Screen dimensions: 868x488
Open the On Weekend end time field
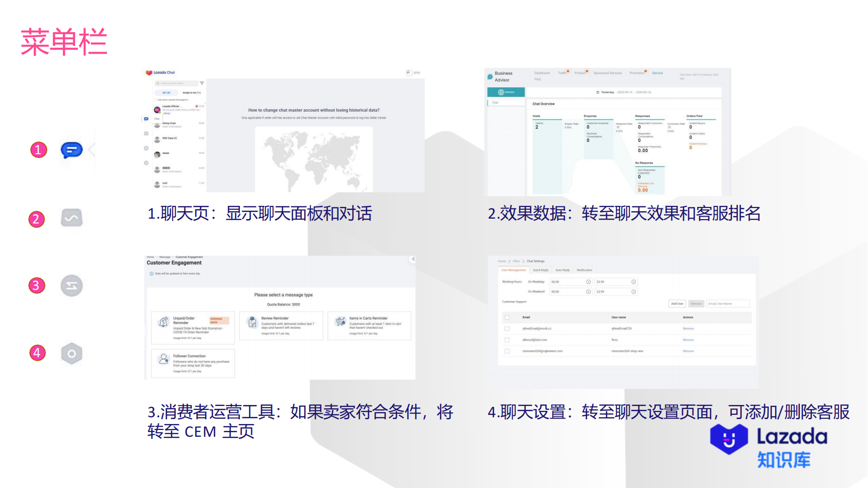pyautogui.click(x=616, y=292)
